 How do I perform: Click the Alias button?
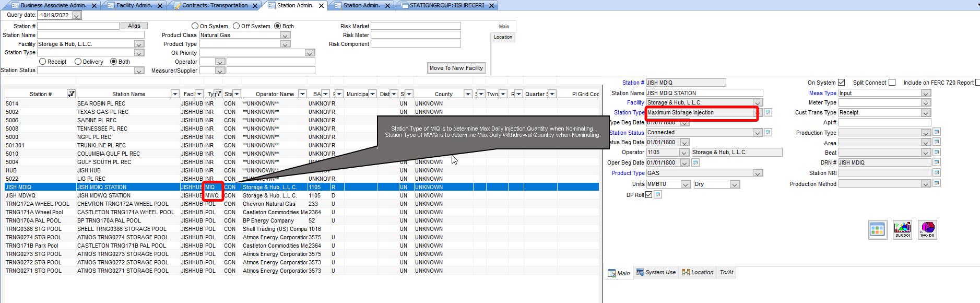pos(134,26)
